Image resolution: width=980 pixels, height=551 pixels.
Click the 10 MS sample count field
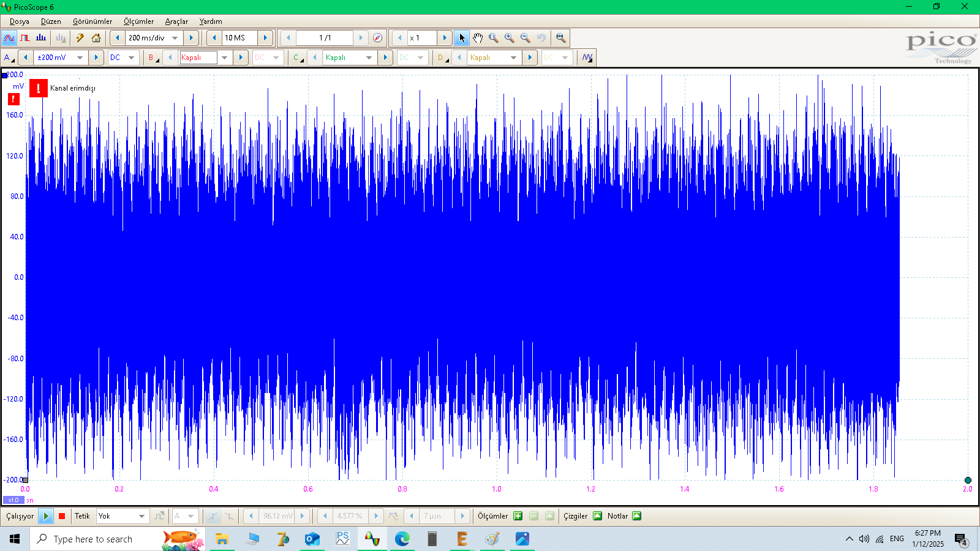click(239, 38)
